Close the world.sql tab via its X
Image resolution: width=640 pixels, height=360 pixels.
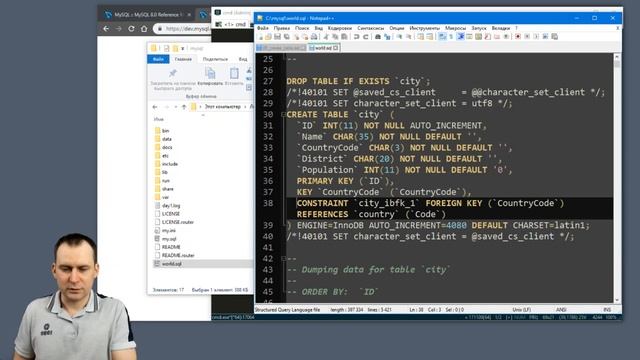point(336,48)
